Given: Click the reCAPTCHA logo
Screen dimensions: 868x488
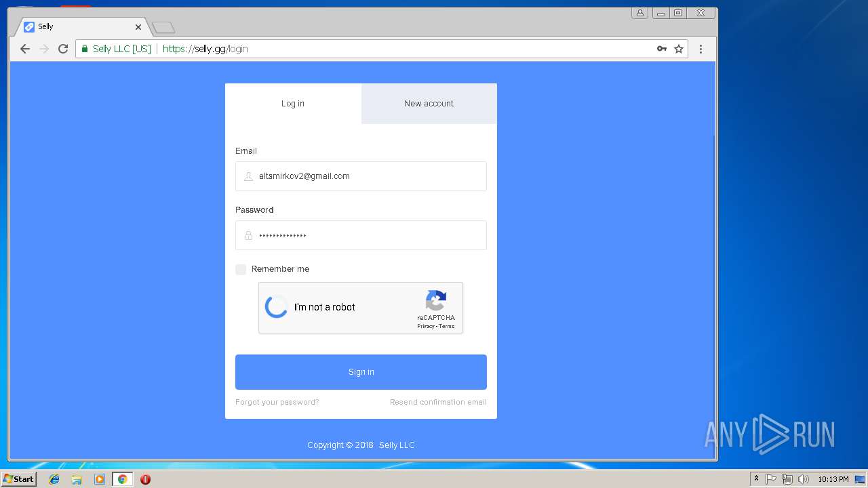Looking at the screenshot, I should pos(436,300).
